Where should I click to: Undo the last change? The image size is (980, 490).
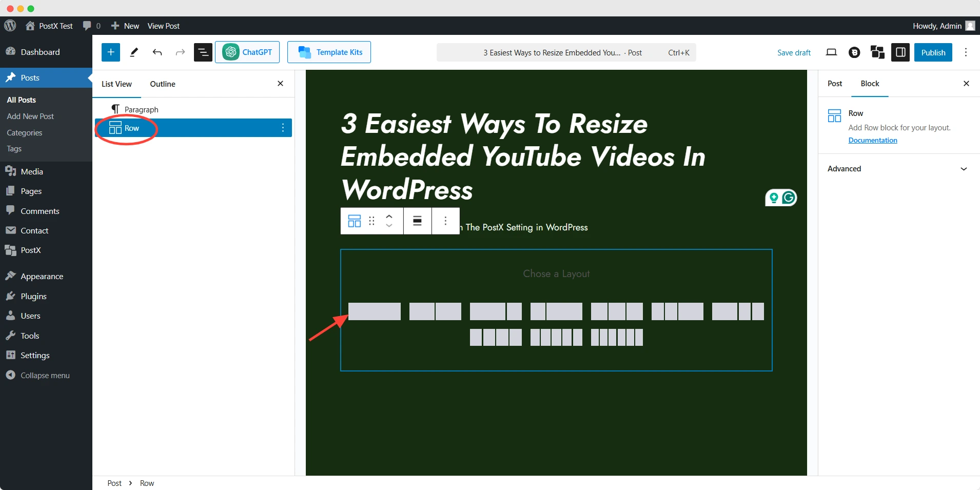[157, 52]
